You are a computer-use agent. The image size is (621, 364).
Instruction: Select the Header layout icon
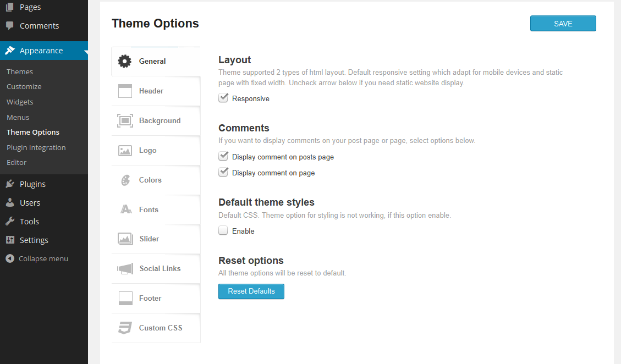[x=125, y=91]
